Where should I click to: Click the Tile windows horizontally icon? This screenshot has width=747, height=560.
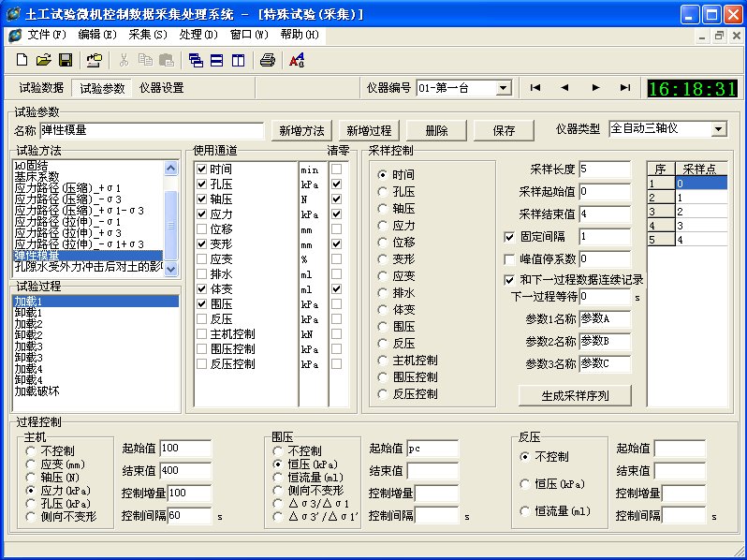click(x=216, y=60)
